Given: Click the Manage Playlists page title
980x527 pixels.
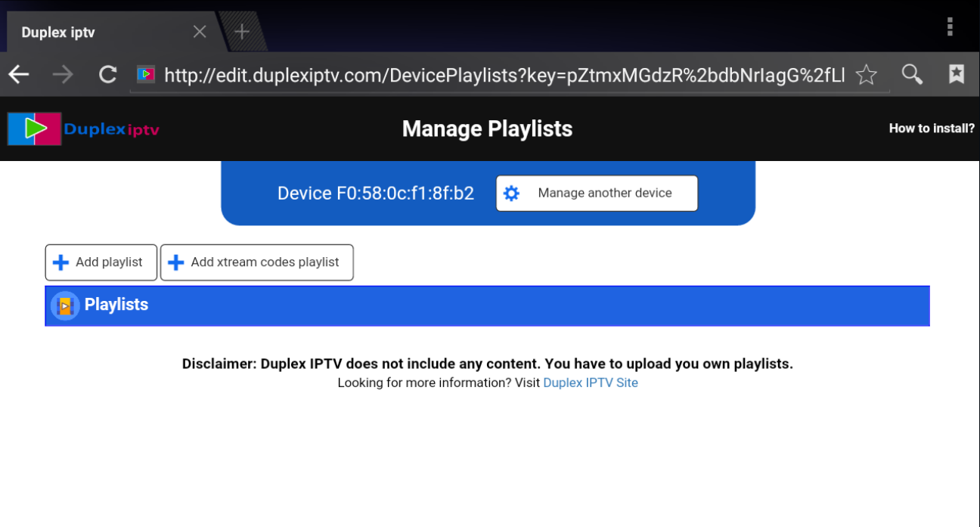Looking at the screenshot, I should coord(487,129).
